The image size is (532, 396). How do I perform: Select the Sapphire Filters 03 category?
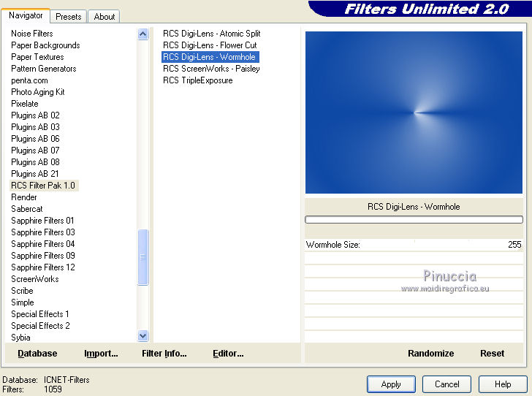click(x=42, y=232)
